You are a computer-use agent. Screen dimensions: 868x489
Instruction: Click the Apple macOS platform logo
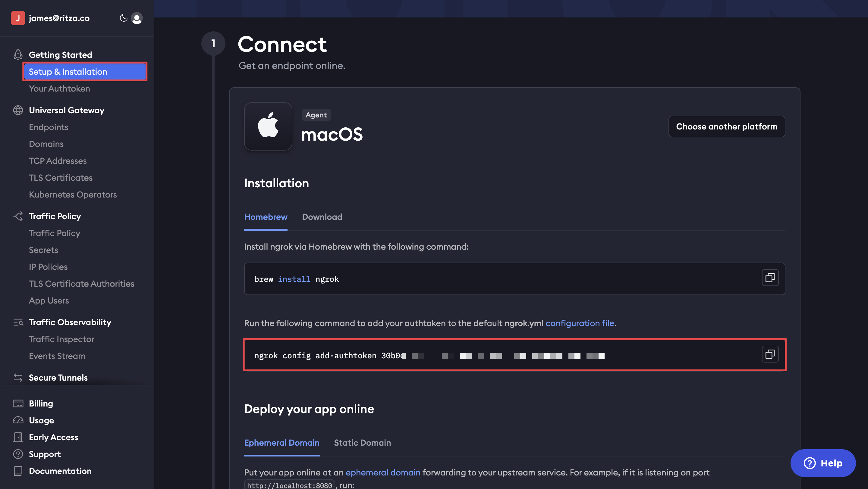(x=268, y=126)
